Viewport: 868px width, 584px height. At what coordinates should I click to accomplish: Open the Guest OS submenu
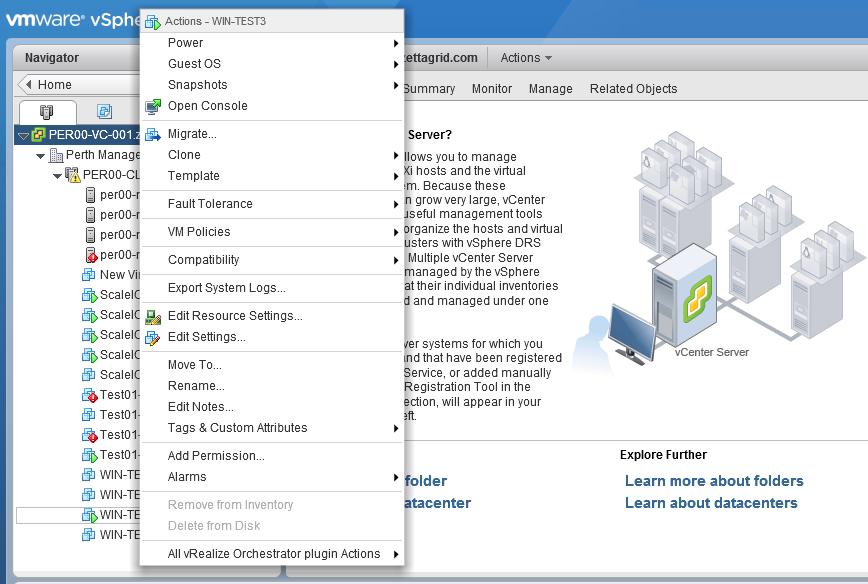click(272, 64)
